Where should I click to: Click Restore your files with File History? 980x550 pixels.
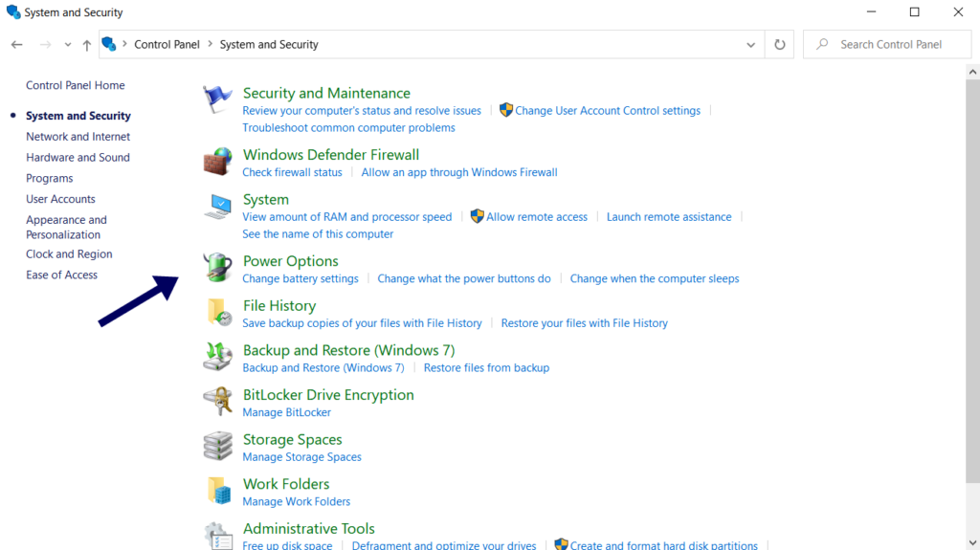585,323
